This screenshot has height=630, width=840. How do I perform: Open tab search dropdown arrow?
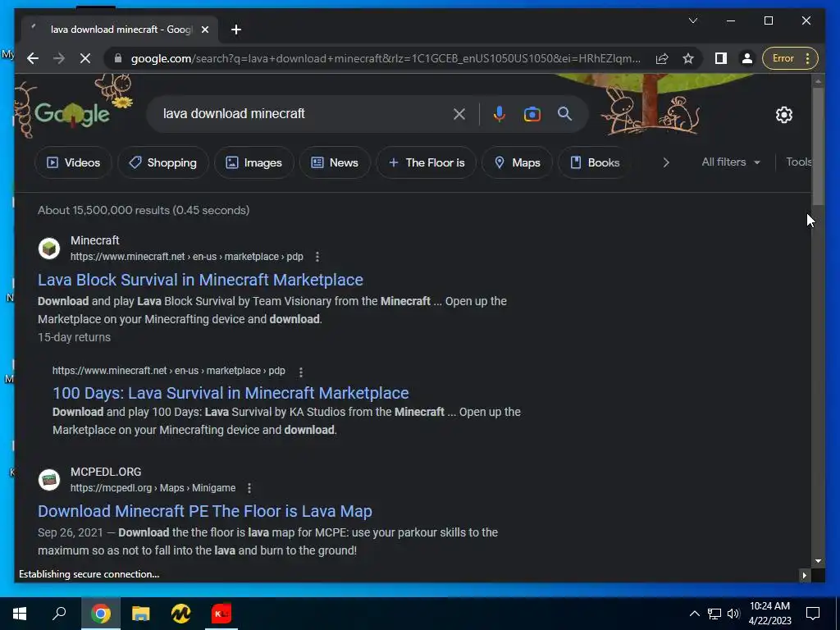(x=693, y=21)
